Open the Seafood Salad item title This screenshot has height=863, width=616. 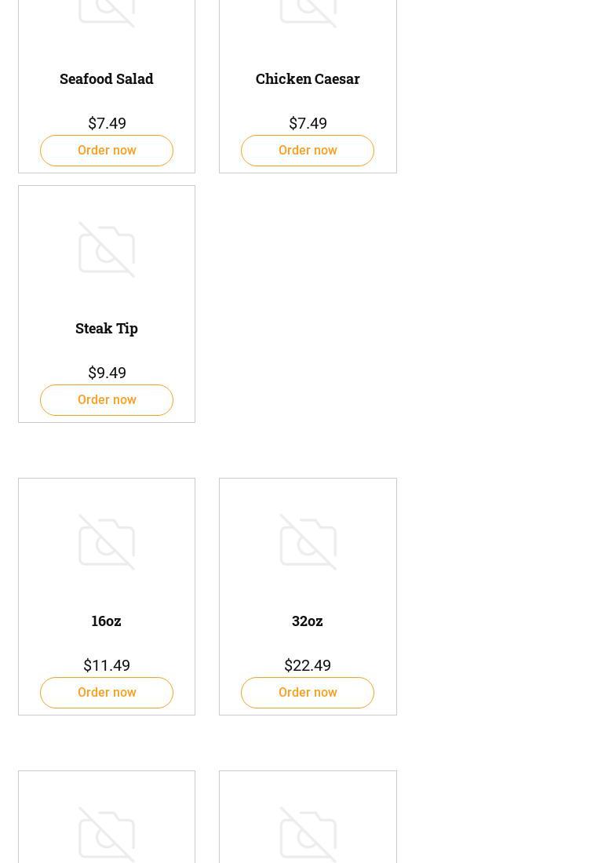(107, 78)
